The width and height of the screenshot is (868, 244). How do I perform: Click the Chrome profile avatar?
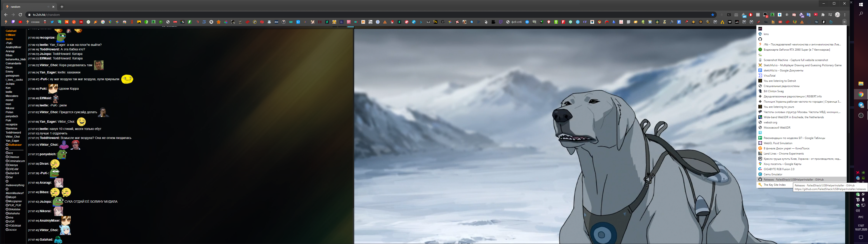837,15
